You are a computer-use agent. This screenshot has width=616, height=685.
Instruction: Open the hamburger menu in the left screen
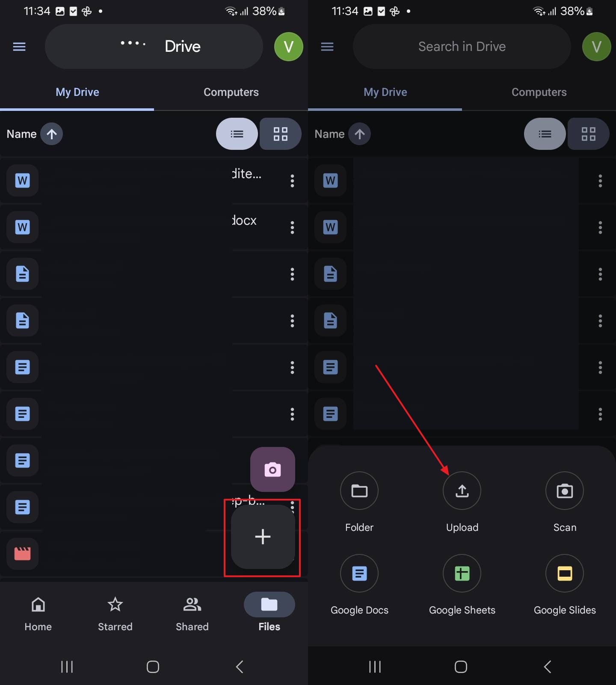pyautogui.click(x=19, y=47)
